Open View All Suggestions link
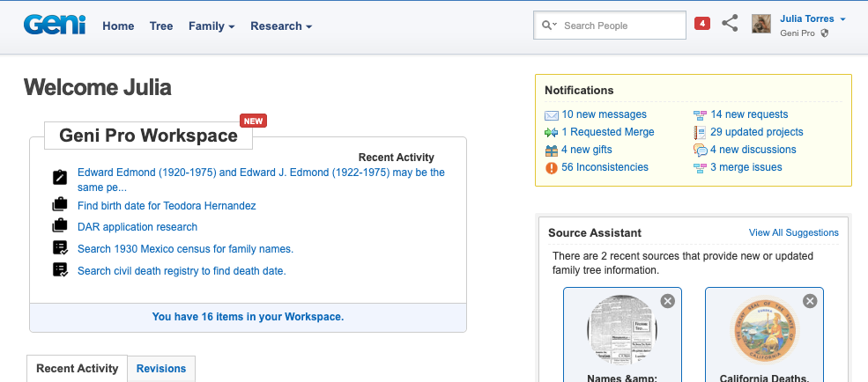 tap(793, 232)
